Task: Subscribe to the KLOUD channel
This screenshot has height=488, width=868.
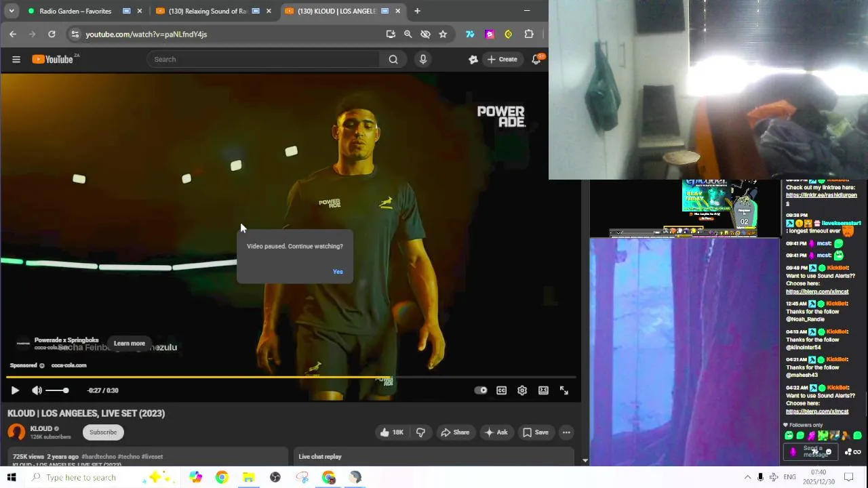Action: [x=103, y=432]
